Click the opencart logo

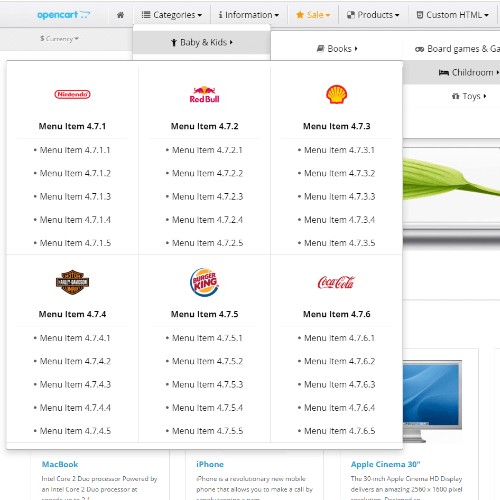click(63, 15)
